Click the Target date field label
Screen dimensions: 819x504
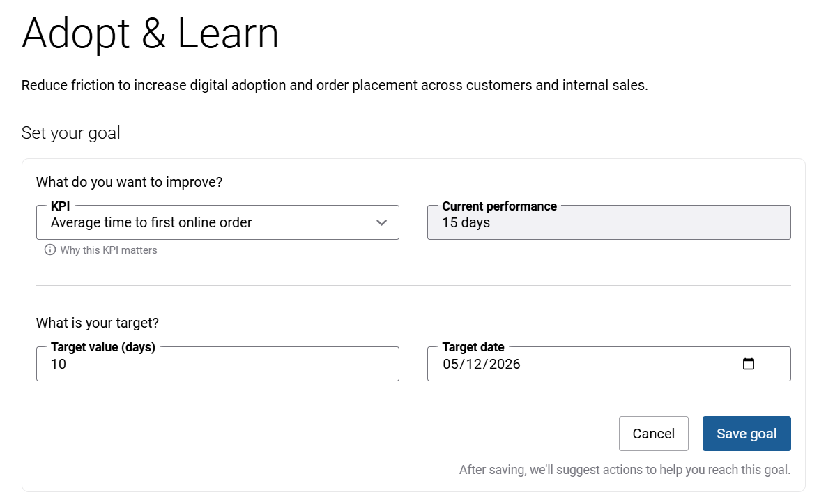[473, 347]
